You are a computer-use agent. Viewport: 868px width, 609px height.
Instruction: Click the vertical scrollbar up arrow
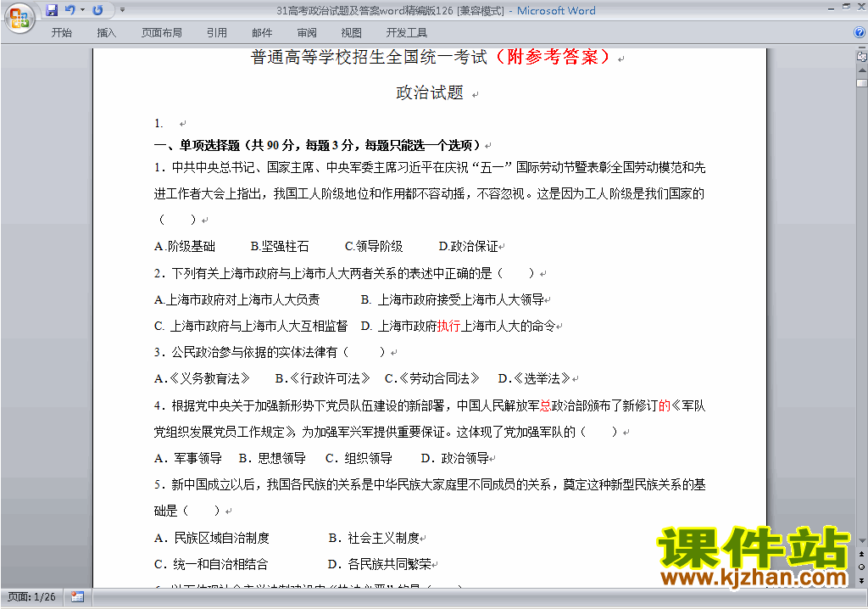pyautogui.click(x=861, y=70)
